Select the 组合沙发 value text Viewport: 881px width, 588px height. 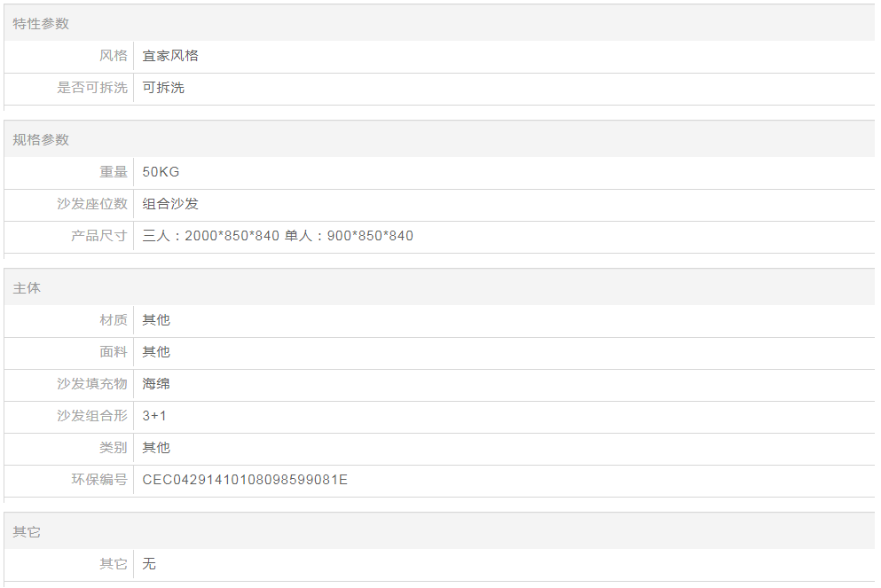click(170, 204)
